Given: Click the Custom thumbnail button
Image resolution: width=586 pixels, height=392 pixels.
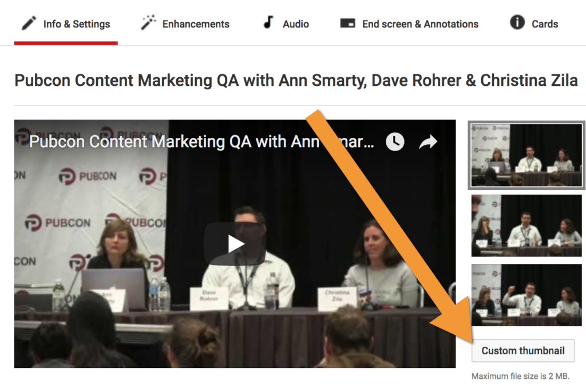Looking at the screenshot, I should pyautogui.click(x=523, y=351).
